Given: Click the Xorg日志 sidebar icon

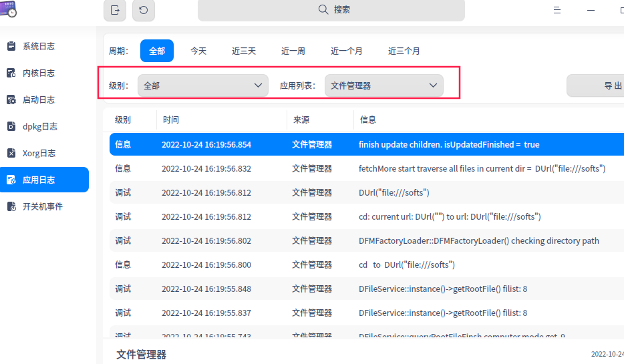Looking at the screenshot, I should [x=11, y=153].
